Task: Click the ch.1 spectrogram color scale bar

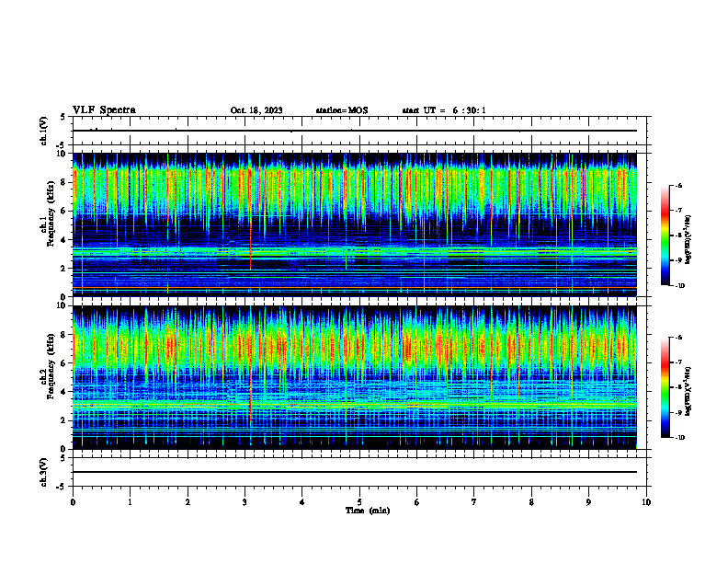Action: point(665,236)
